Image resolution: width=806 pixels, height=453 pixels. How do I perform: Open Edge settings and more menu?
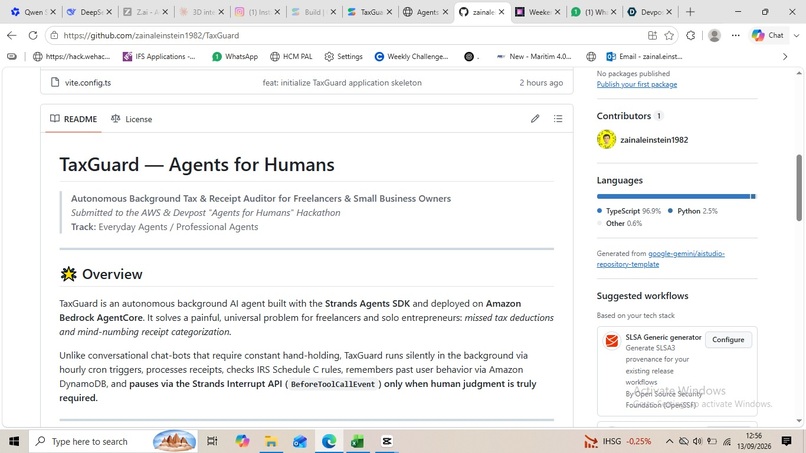coord(736,35)
